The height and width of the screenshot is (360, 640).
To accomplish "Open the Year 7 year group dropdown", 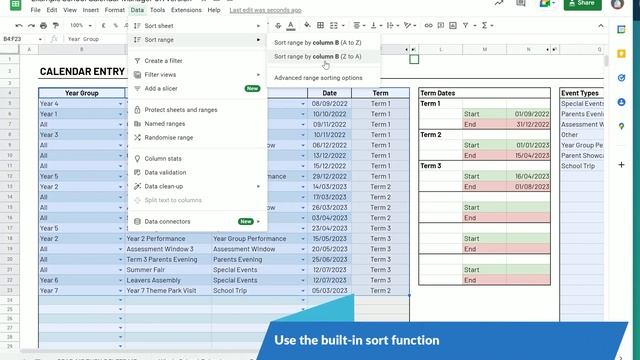I will point(120,291).
